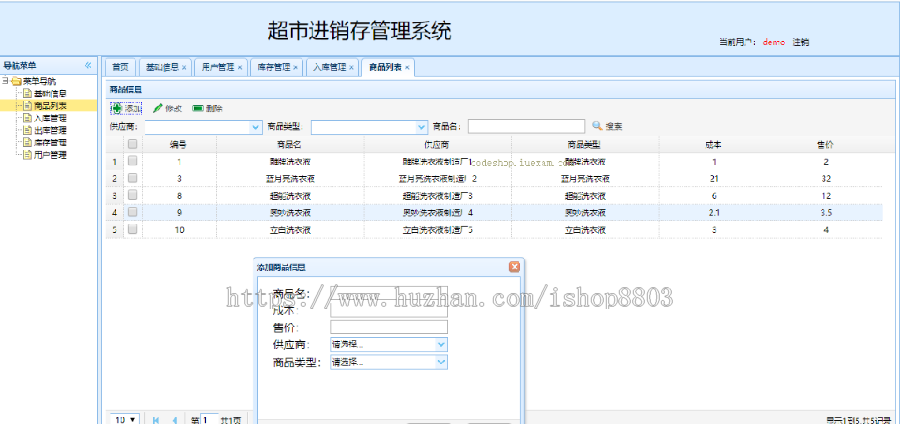This screenshot has height=424, width=900.
Task: Go to the first page of results
Action: [x=156, y=420]
